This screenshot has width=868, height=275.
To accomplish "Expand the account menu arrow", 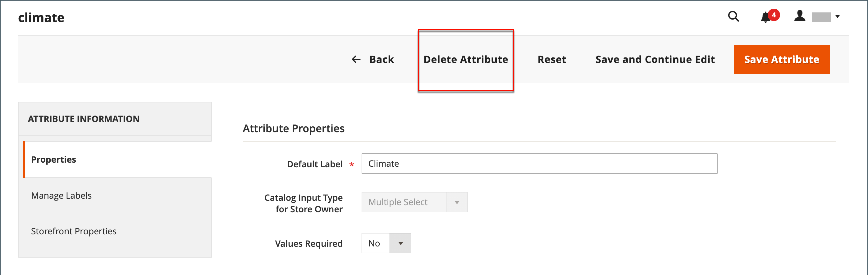I will [837, 16].
